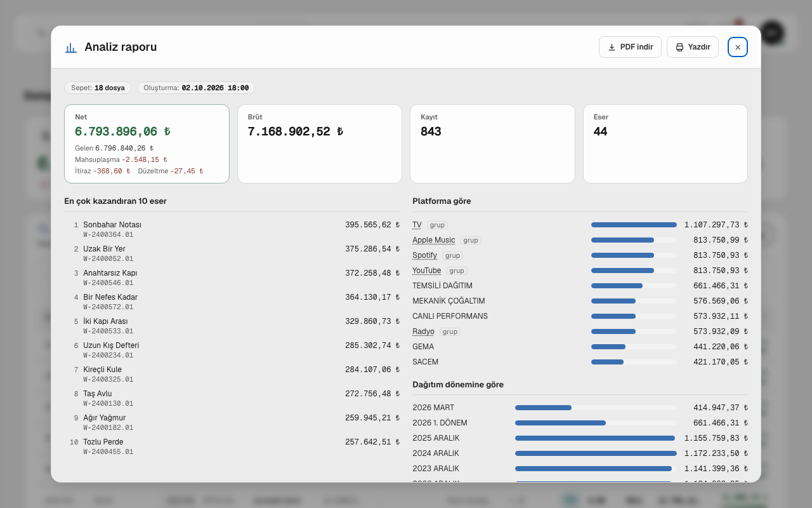Select the Uzun Kış Defteri work
Screen dimensions: 812x508
232,350
